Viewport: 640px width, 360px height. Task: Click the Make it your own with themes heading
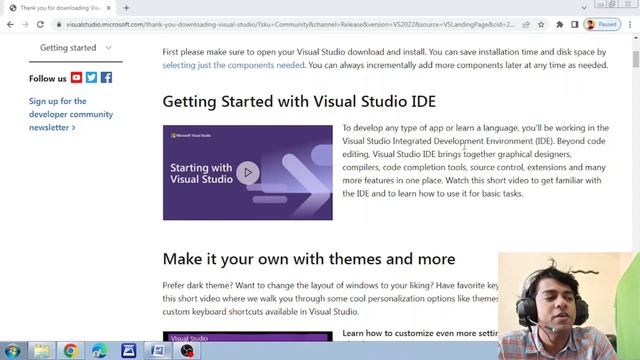pyautogui.click(x=309, y=259)
